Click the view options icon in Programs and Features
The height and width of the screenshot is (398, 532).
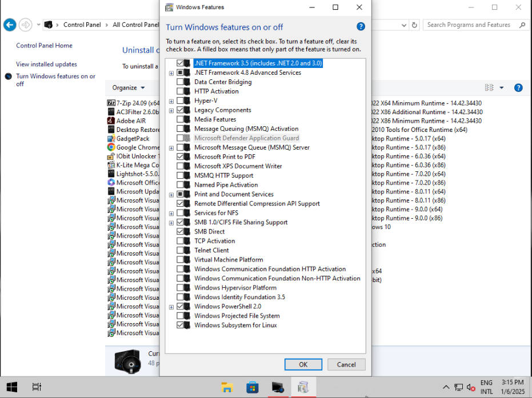point(489,87)
